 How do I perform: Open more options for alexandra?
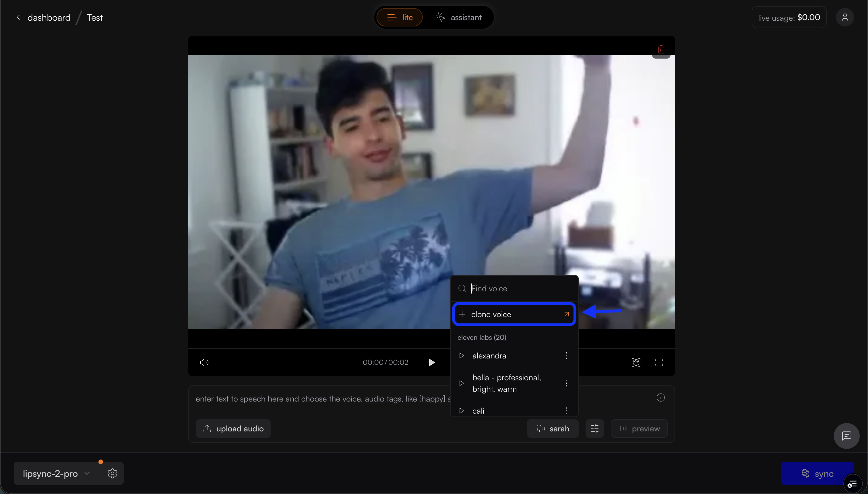click(566, 356)
